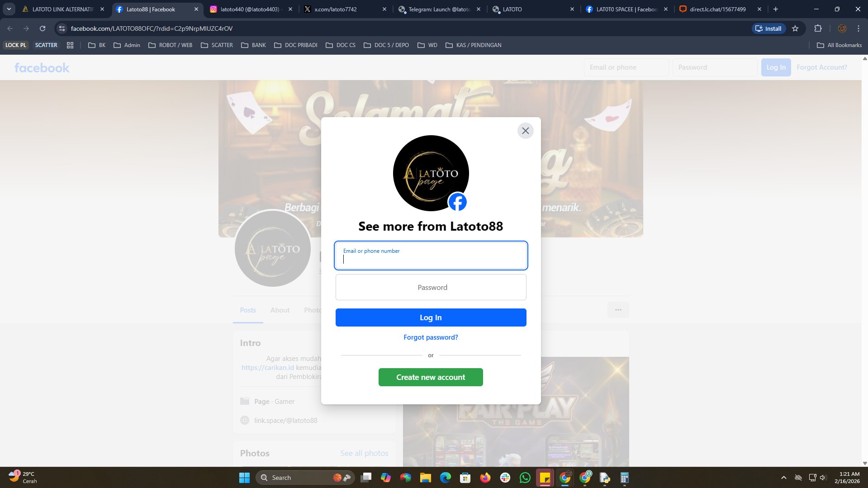Open the All Bookmarks folder
The height and width of the screenshot is (488, 868).
coord(839,45)
